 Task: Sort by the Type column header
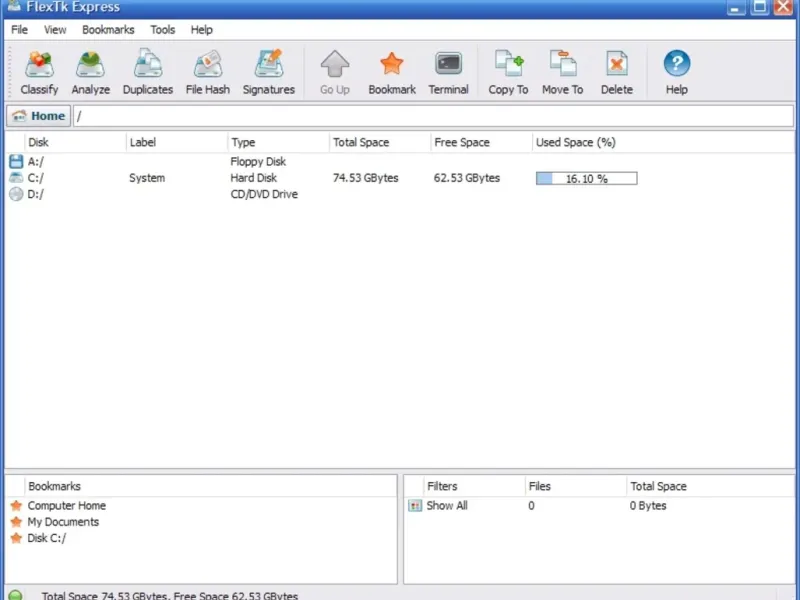[x=278, y=142]
